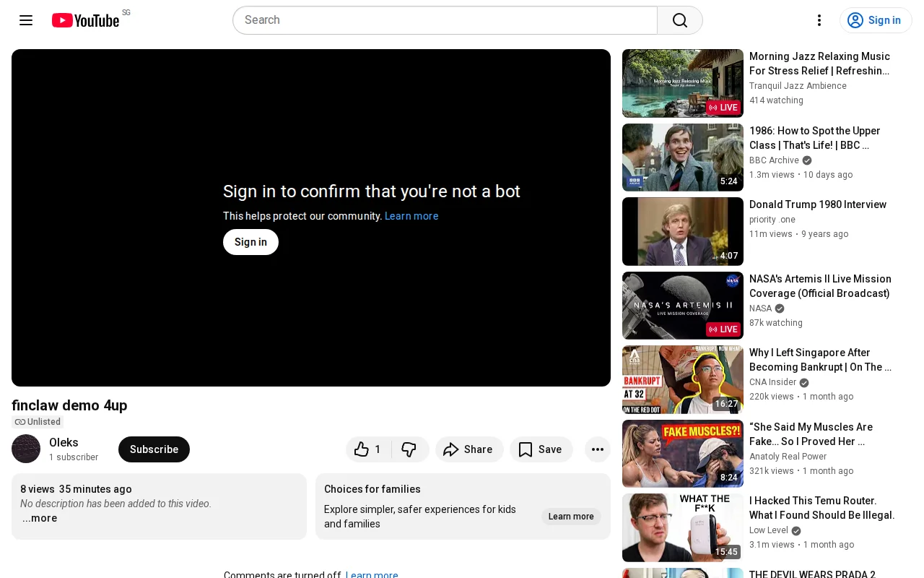Screen dimensions: 924x578
Task: Focus the Search input field
Action: point(445,20)
